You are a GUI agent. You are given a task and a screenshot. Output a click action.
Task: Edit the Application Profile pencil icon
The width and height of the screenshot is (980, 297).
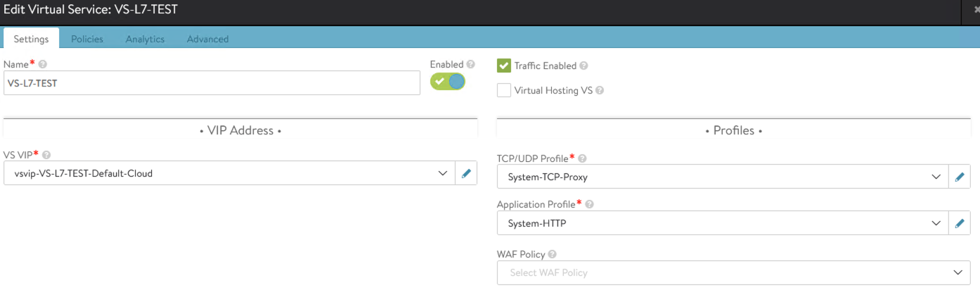pyautogui.click(x=960, y=223)
